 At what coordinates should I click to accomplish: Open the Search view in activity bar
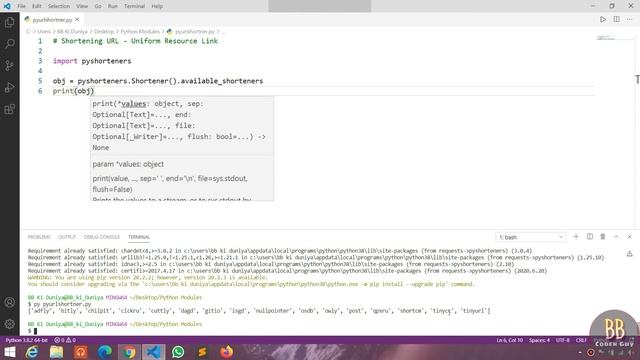coord(9,44)
